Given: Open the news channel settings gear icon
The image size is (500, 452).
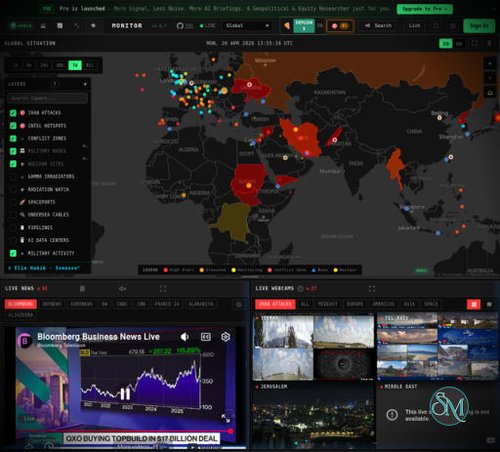Looking at the screenshot, I should [x=239, y=304].
